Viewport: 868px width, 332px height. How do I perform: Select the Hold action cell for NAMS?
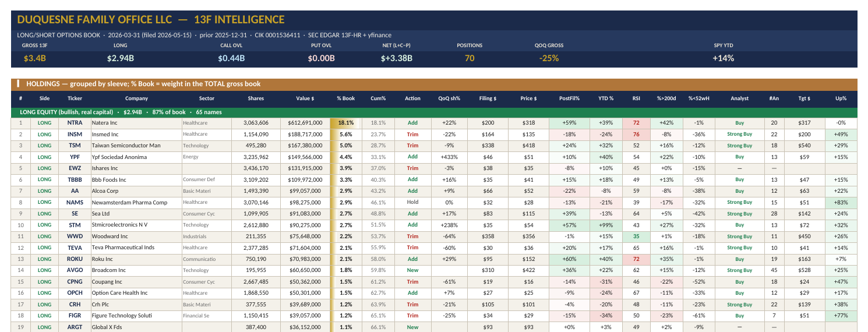[412, 202]
